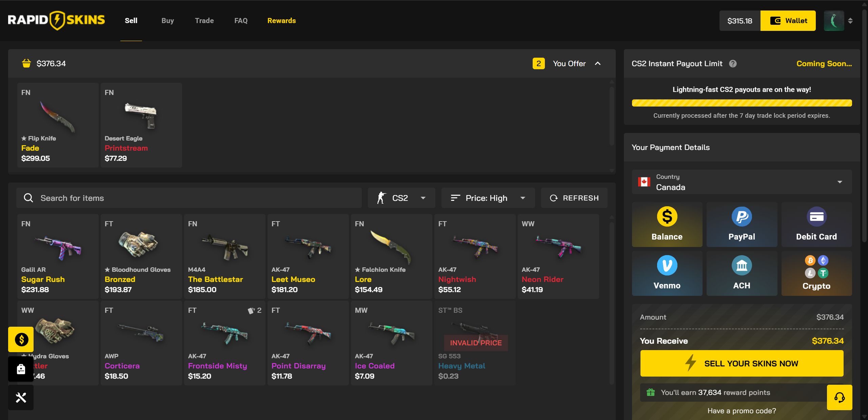This screenshot has height=420, width=868.
Task: Choose PayPal payment method
Action: (742, 225)
